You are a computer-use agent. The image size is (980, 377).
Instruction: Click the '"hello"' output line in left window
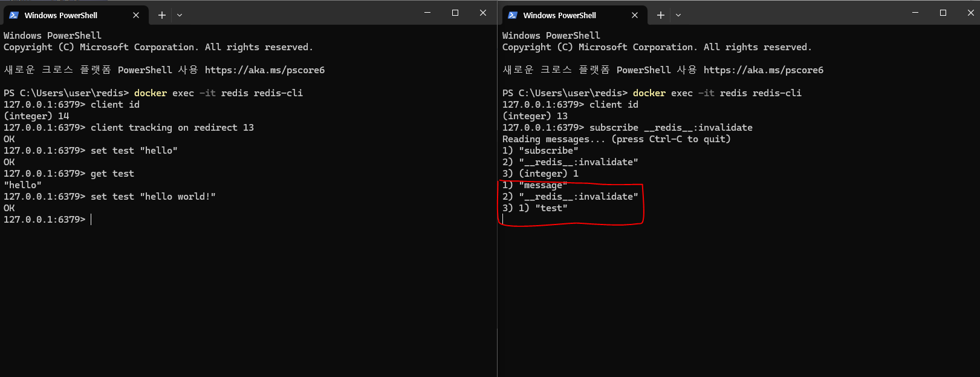tap(23, 185)
